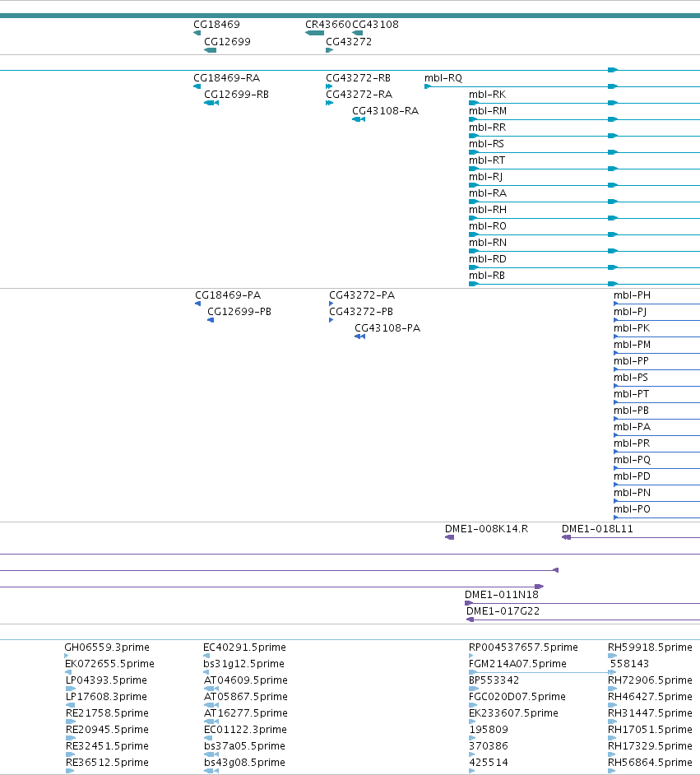Image resolution: width=700 pixels, height=775 pixels.
Task: Click the CG43272 gene label
Action: tap(348, 41)
